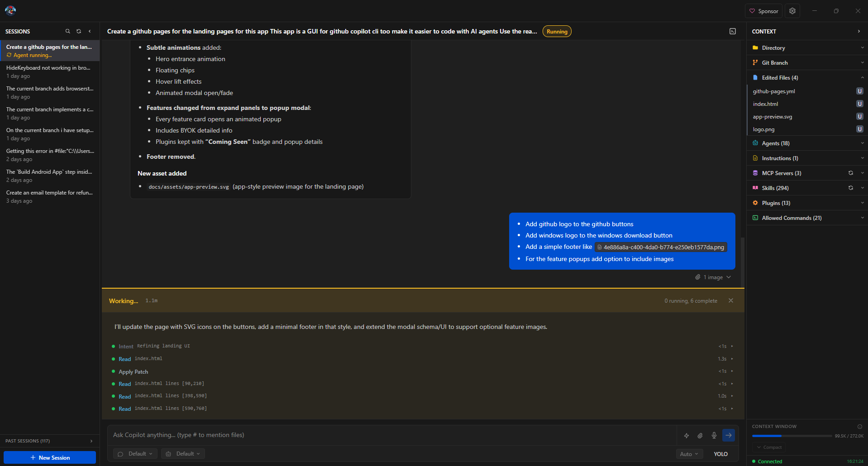The image size is (868, 466).
Task: Refresh MCP Servers list
Action: click(851, 173)
